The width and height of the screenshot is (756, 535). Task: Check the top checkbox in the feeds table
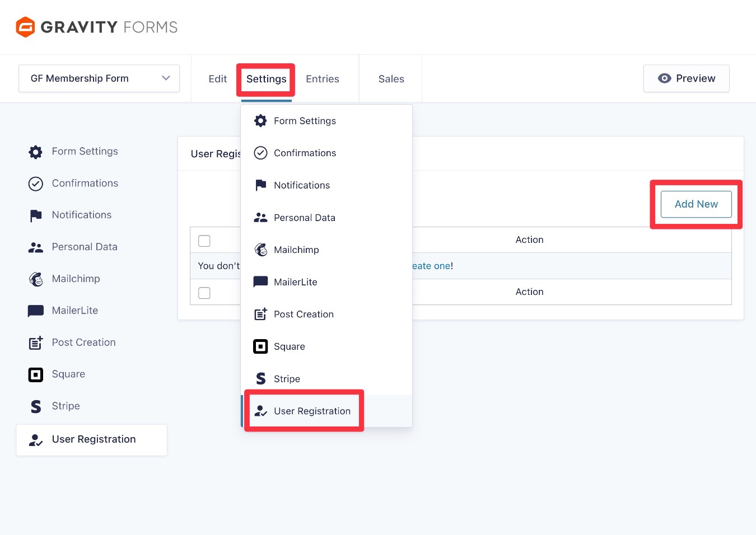coord(204,240)
